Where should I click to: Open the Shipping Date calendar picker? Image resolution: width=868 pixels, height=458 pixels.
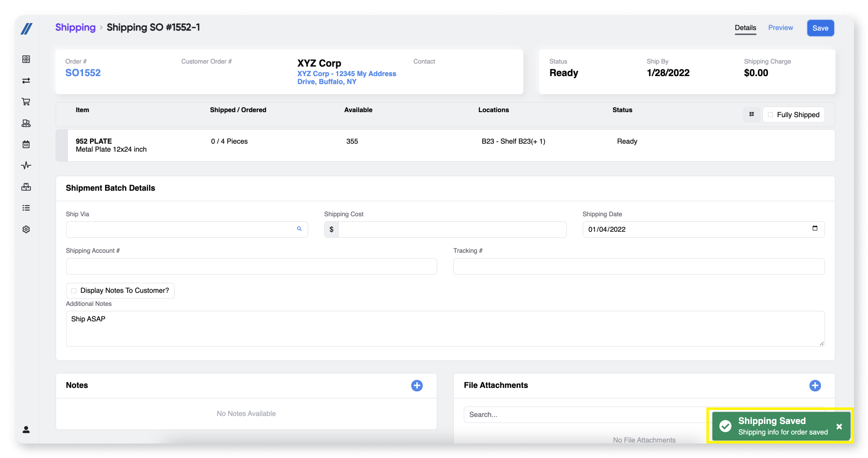point(814,229)
